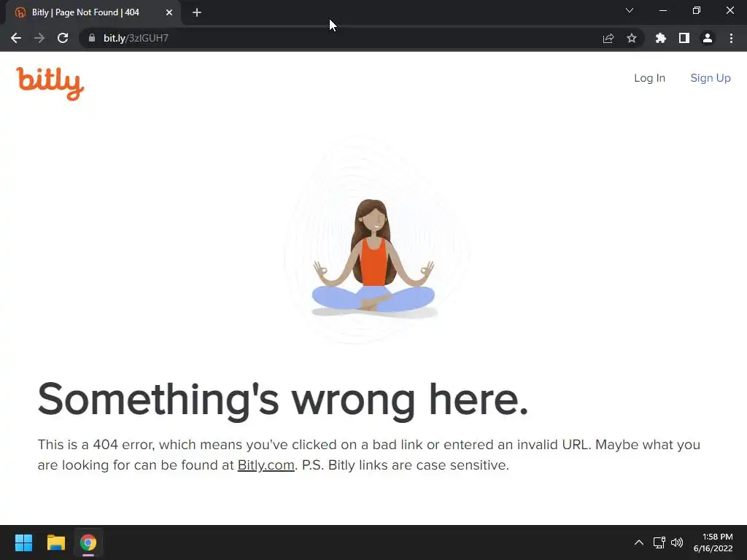747x560 pixels.
Task: View site info via lock icon
Action: [x=92, y=38]
